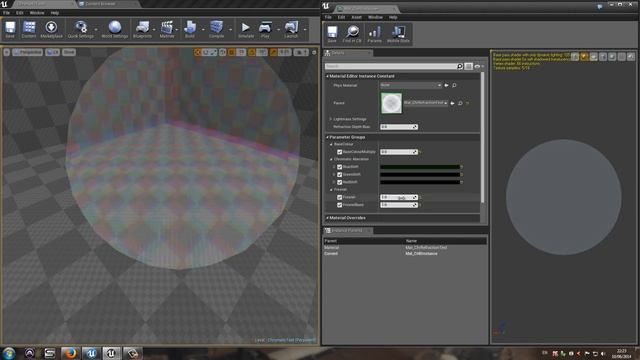Click the Show button in viewport
The image size is (640, 360).
pyautogui.click(x=69, y=52)
